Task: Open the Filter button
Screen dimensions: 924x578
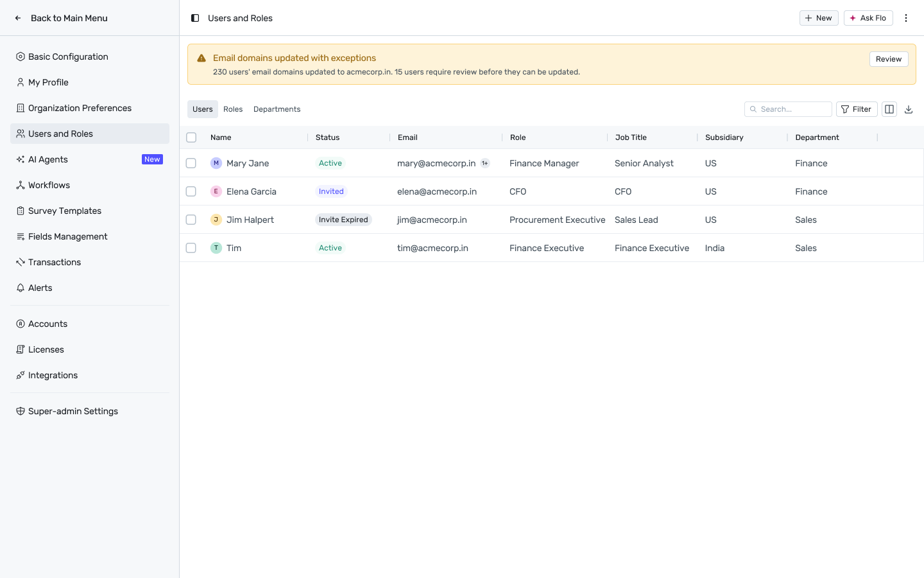Action: tap(857, 109)
